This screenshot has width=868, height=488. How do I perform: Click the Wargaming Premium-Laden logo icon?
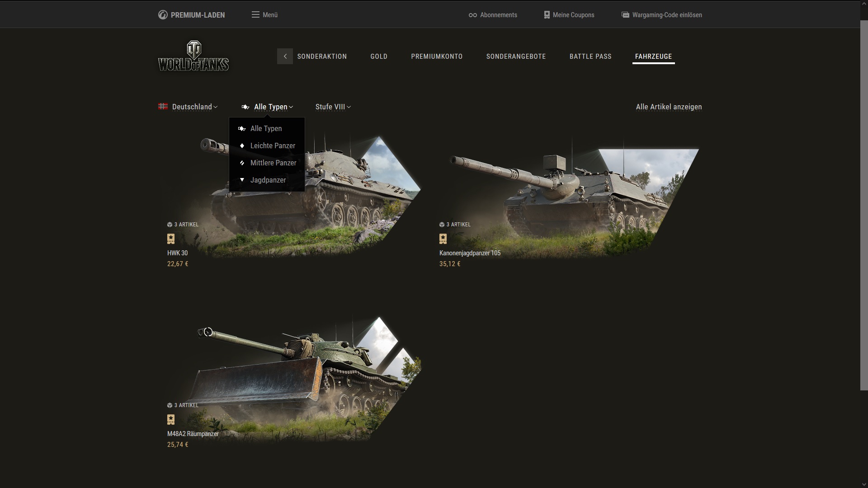tap(163, 15)
